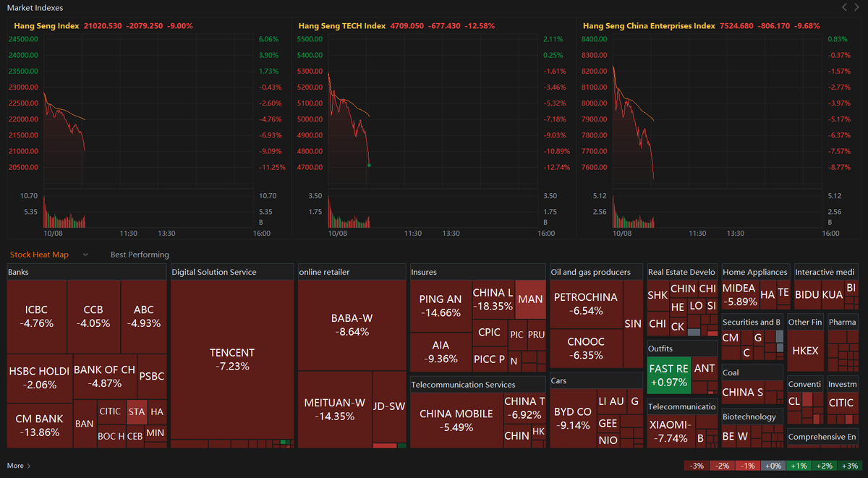Open the Banks sector header
This screenshot has height=478, width=868.
[x=87, y=272]
